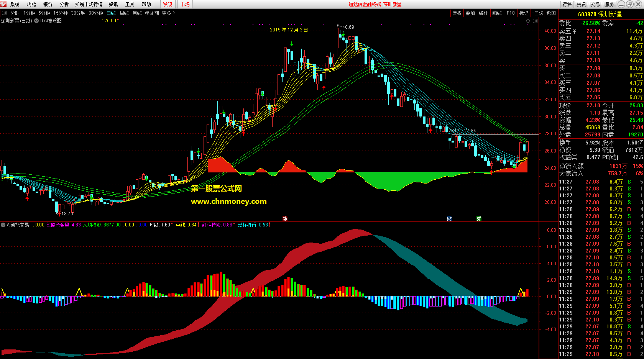This screenshot has height=359, width=644.
Task: Select the 日线 period
Action: pos(111,13)
